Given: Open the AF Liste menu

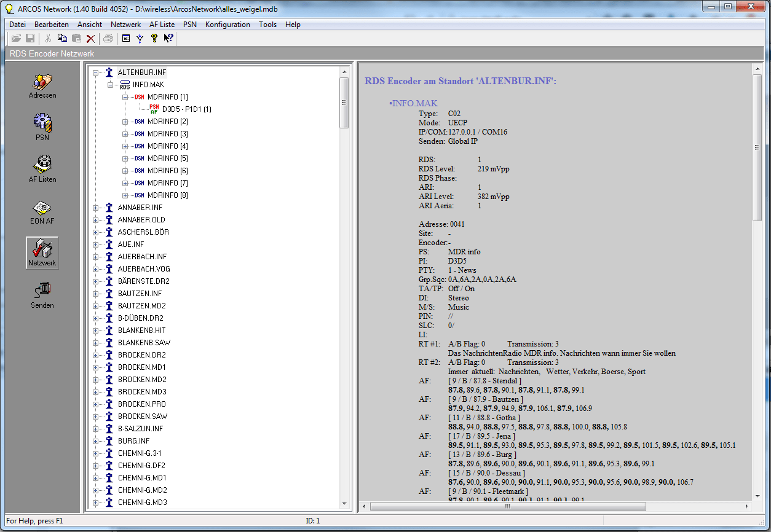Looking at the screenshot, I should coord(162,25).
